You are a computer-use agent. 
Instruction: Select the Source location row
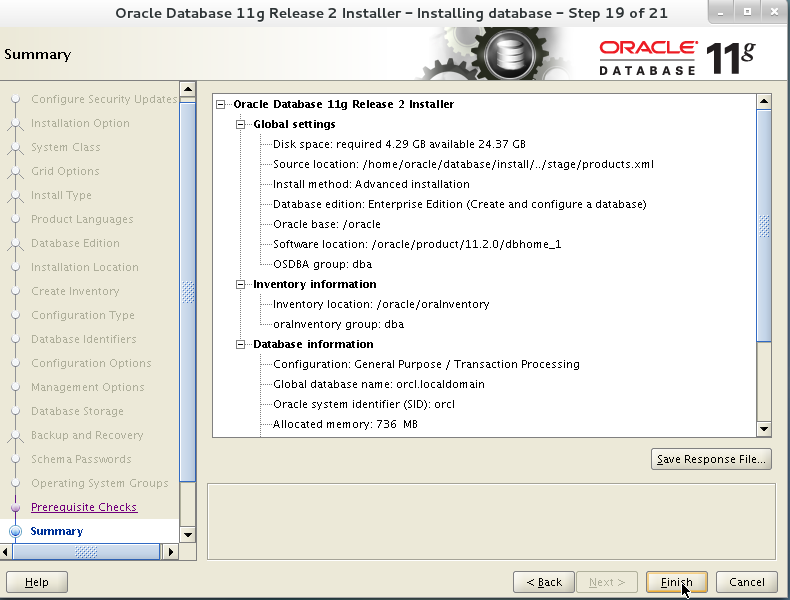pyautogui.click(x=463, y=164)
